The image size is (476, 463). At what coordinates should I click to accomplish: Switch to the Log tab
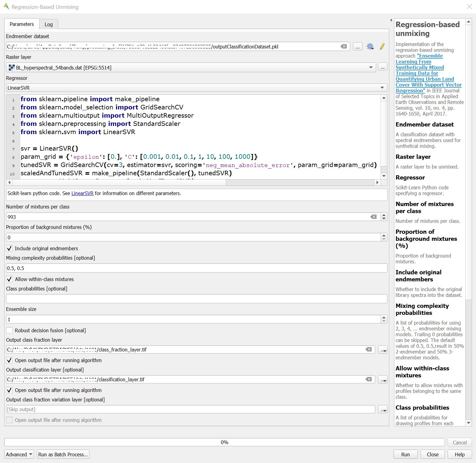pyautogui.click(x=48, y=24)
